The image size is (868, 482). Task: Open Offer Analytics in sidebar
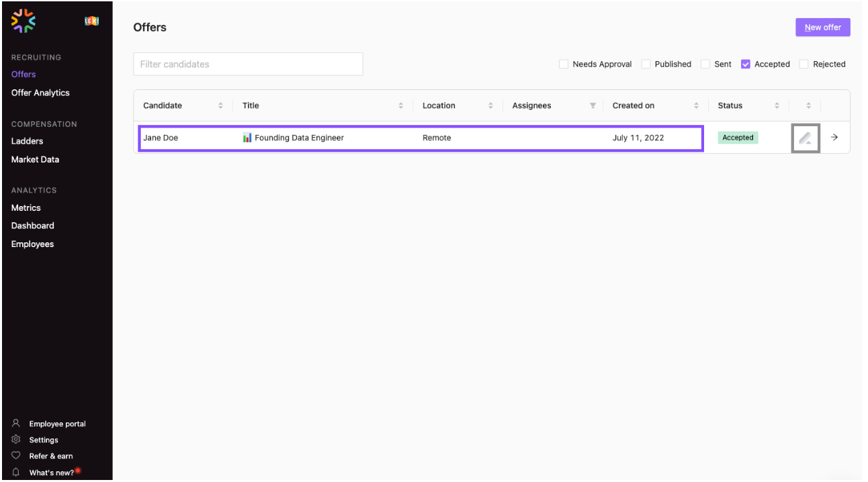40,93
